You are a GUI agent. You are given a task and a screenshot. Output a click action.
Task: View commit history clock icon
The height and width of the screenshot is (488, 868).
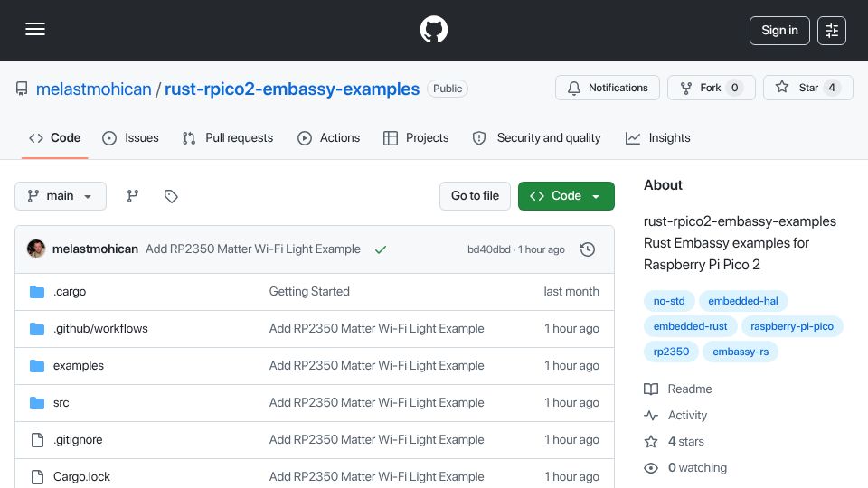(x=588, y=249)
